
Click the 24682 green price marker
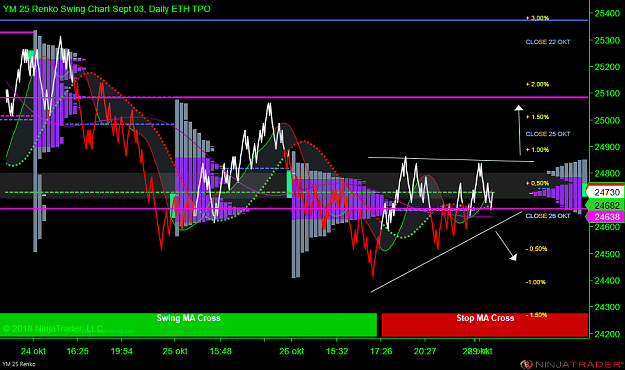pos(607,205)
